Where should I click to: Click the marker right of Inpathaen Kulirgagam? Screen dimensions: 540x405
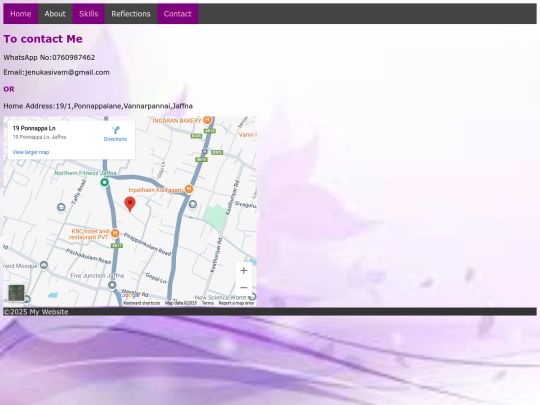click(193, 205)
